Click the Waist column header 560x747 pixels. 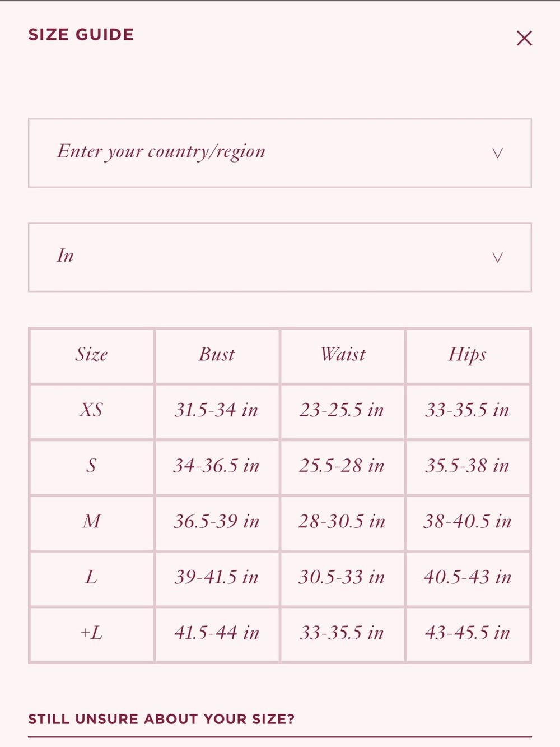342,354
